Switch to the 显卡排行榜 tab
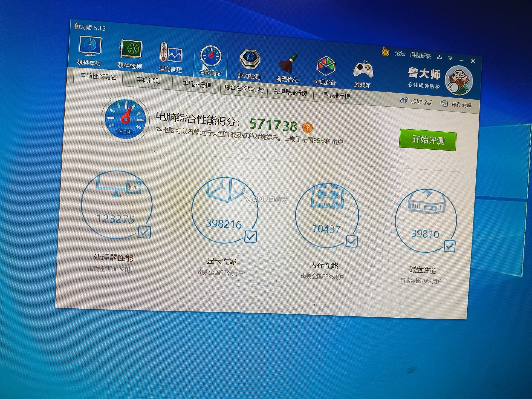The width and height of the screenshot is (532, 399). [336, 96]
